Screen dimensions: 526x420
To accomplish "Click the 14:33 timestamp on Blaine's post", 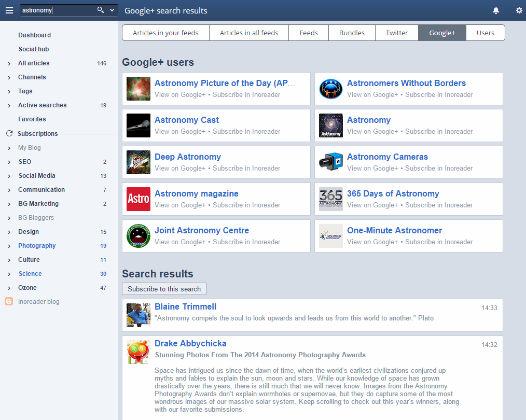I will click(x=490, y=307).
